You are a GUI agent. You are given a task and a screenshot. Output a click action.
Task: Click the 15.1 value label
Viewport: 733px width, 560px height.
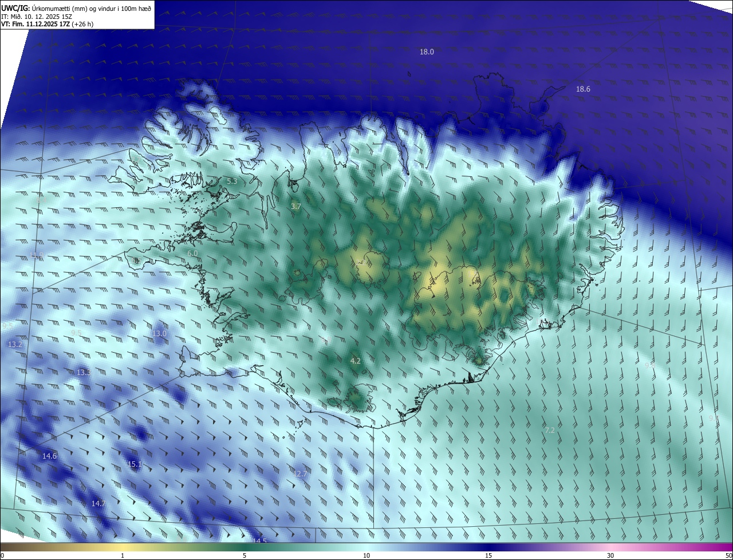tap(135, 464)
